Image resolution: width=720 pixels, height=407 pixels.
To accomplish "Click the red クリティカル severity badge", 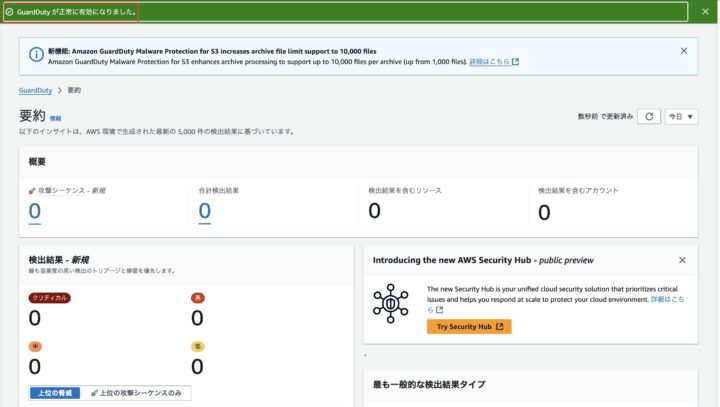I will tap(50, 298).
